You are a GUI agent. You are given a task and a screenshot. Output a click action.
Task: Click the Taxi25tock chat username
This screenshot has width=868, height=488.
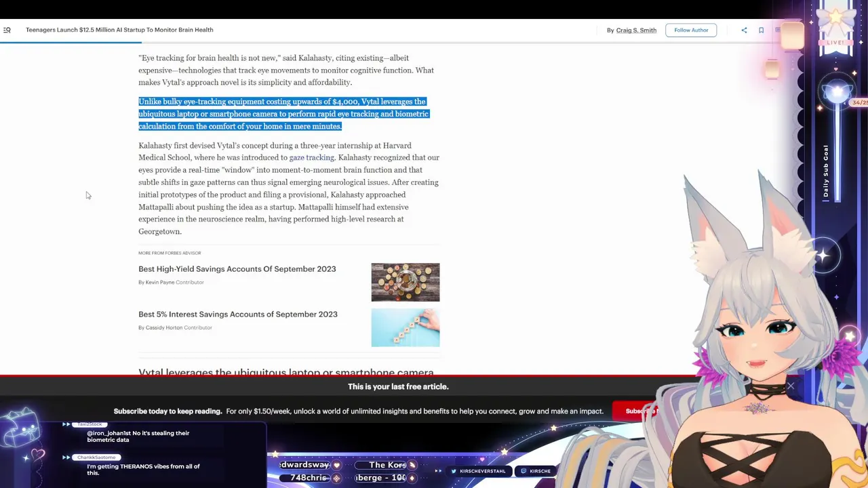[89, 424]
